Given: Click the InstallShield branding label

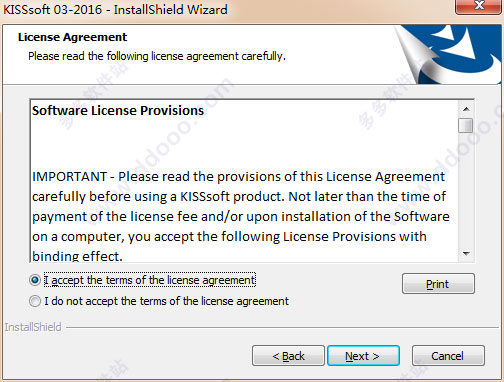Looking at the screenshot, I should [x=33, y=327].
